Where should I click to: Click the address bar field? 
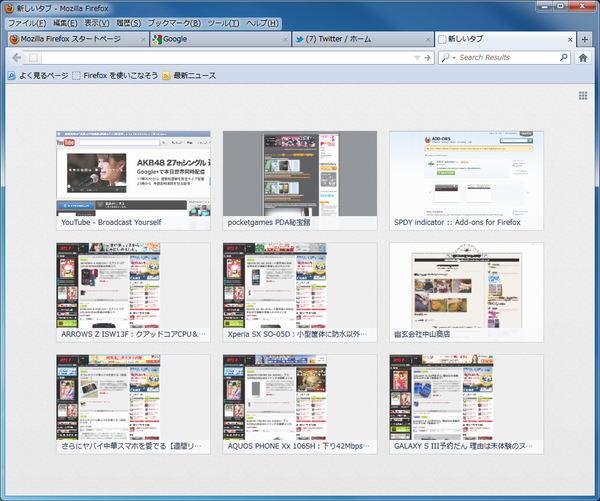[227, 58]
